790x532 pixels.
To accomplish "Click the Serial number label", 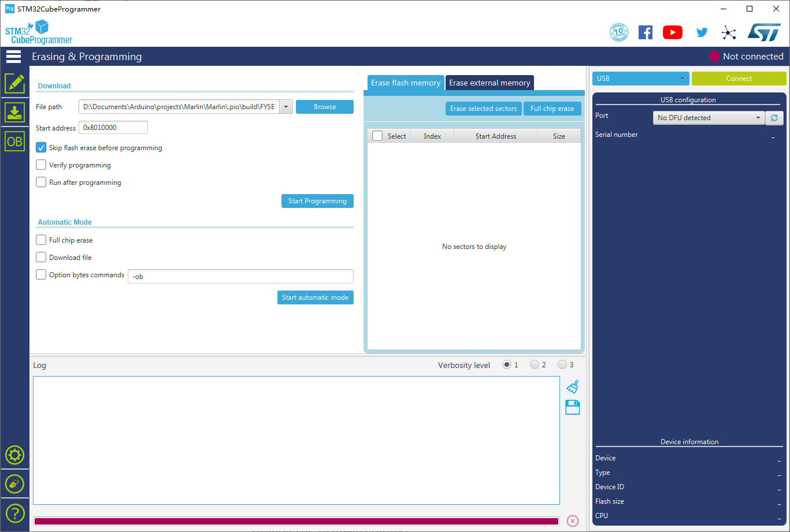I will [617, 135].
